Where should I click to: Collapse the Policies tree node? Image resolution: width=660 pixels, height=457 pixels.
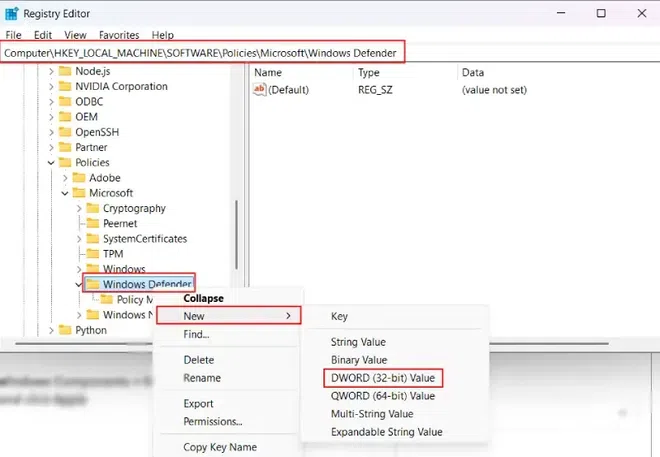pos(51,162)
